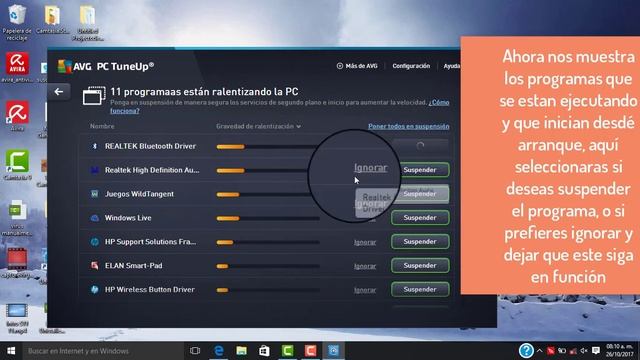Image resolution: width=640 pixels, height=360 pixels.
Task: Open Action Center notifications icon
Action: pyautogui.click(x=596, y=351)
